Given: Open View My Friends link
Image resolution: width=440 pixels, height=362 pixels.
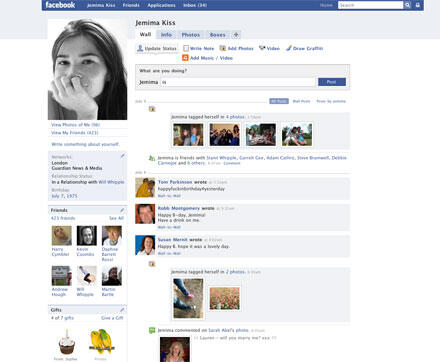Looking at the screenshot, I should click(75, 133).
